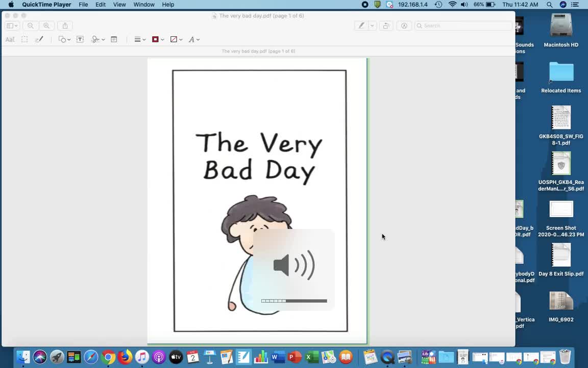The height and width of the screenshot is (368, 588).
Task: Select the Text box tool
Action: tap(80, 39)
